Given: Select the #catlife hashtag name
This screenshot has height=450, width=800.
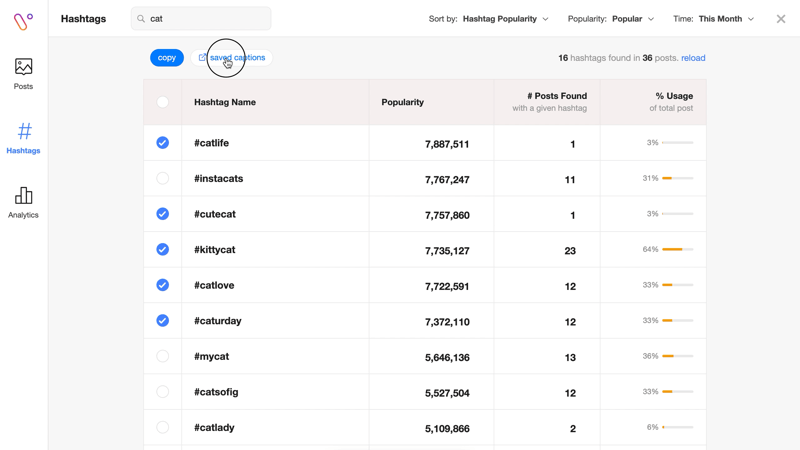Looking at the screenshot, I should (x=211, y=143).
